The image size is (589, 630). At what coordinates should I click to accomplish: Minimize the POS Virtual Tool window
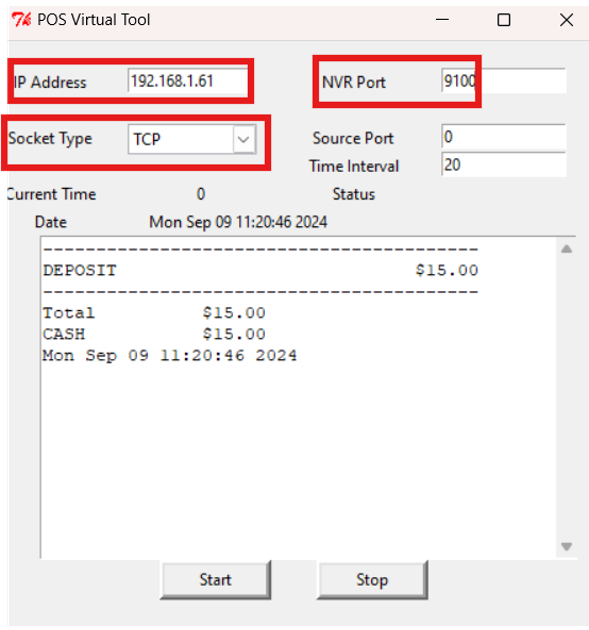pyautogui.click(x=442, y=19)
